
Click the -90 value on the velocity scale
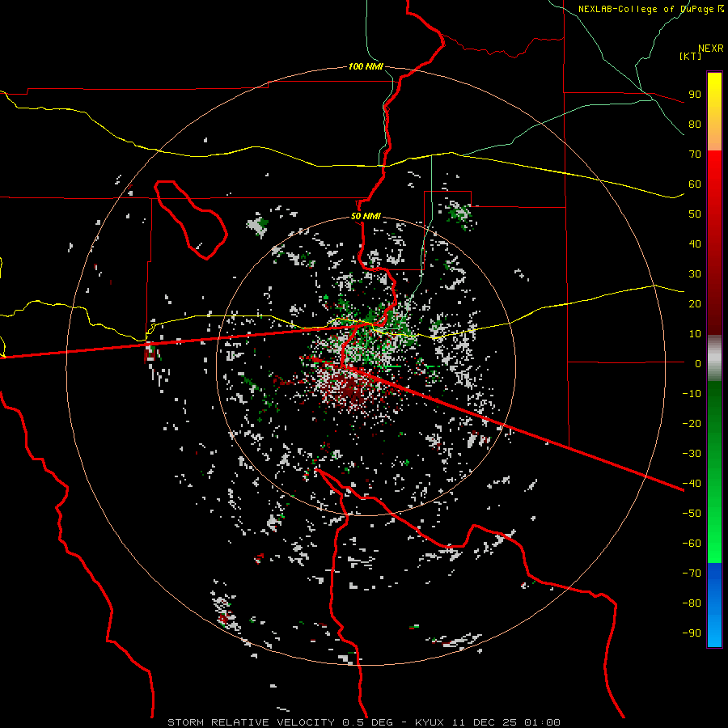692,633
